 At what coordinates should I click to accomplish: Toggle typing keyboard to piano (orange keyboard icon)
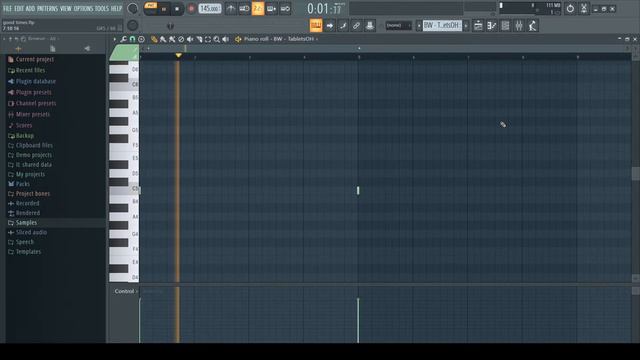click(x=316, y=26)
